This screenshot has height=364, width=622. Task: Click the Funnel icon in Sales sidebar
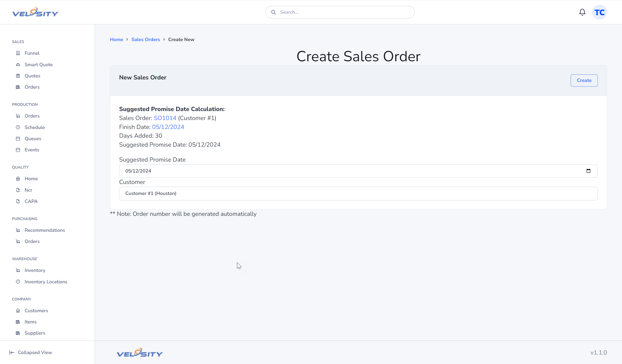click(x=18, y=53)
